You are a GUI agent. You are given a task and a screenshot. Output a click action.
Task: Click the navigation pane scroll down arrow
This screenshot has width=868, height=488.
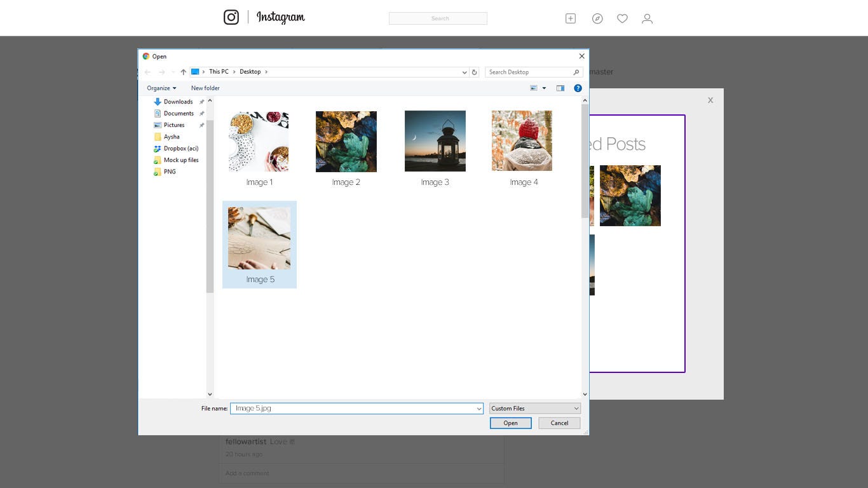click(x=210, y=395)
